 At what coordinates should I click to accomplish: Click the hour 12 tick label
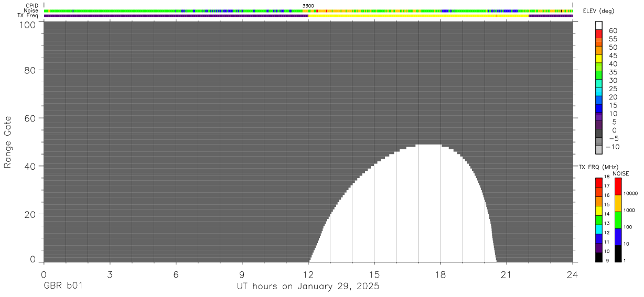coord(308,274)
